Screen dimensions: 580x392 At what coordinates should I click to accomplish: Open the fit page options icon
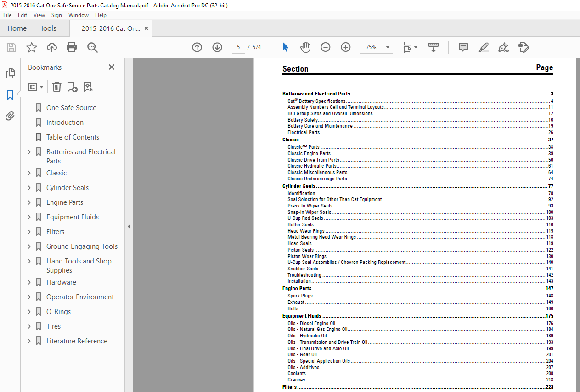click(410, 47)
